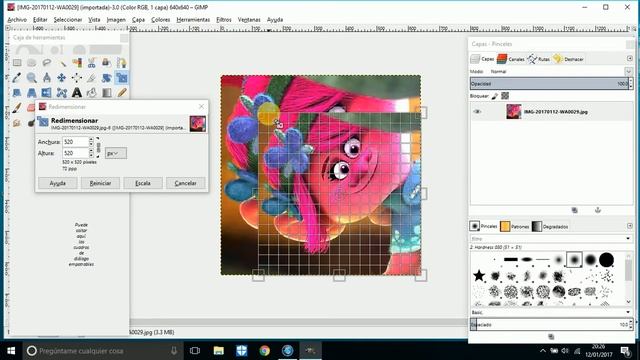Select the Paintbrush tool
The width and height of the screenshot is (640, 360).
17,108
